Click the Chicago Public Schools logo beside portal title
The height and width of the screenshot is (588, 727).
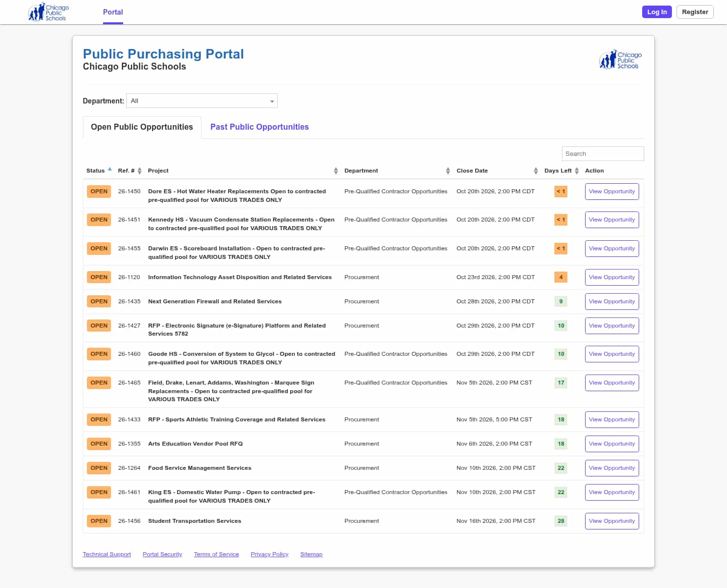(620, 60)
